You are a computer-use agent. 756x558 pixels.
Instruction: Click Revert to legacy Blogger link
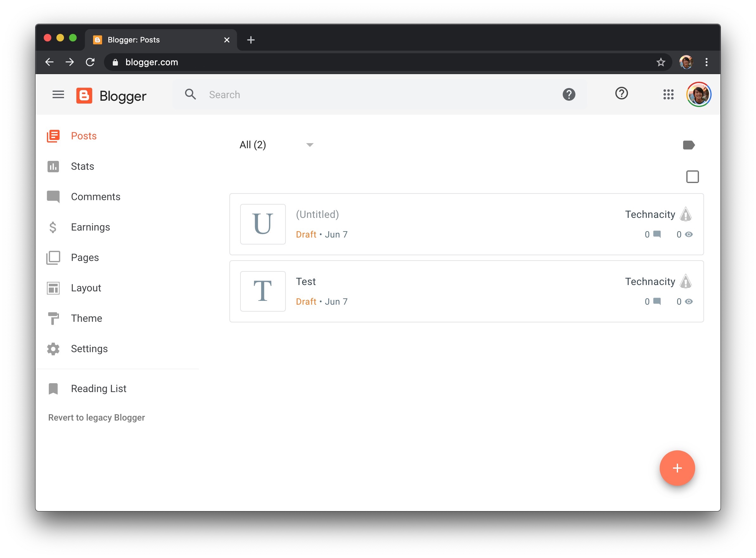tap(96, 417)
